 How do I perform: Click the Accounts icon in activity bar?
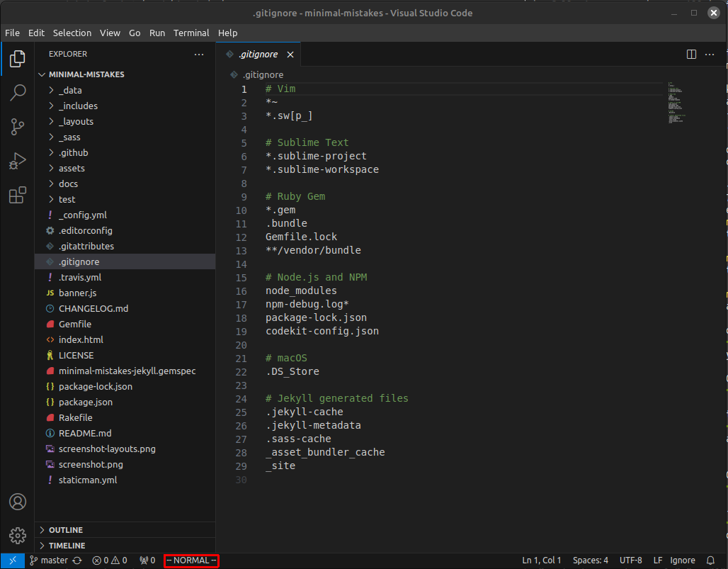tap(18, 502)
